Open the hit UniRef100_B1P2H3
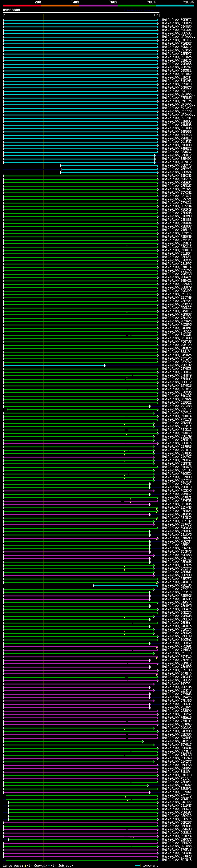This screenshot has width=197, height=868. pyautogui.click(x=177, y=81)
